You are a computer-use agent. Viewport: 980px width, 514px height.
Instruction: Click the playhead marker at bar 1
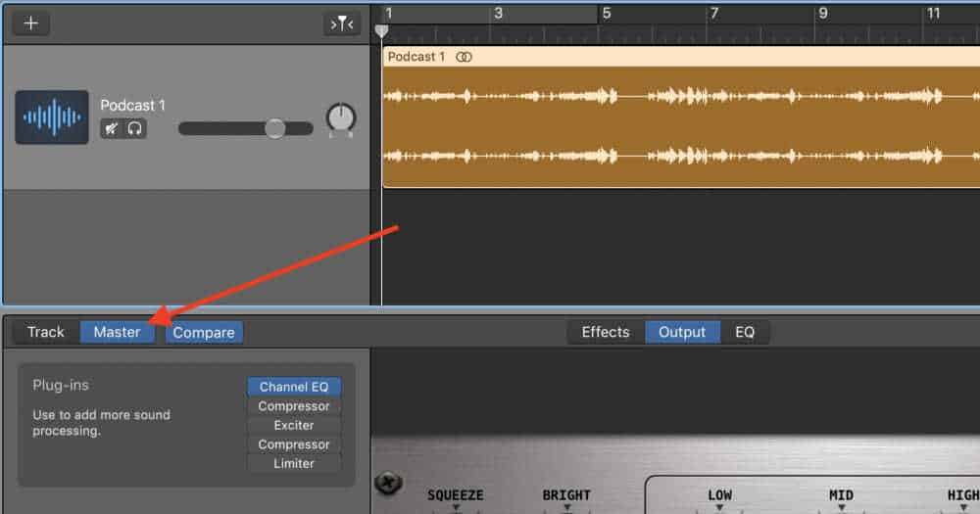(381, 30)
